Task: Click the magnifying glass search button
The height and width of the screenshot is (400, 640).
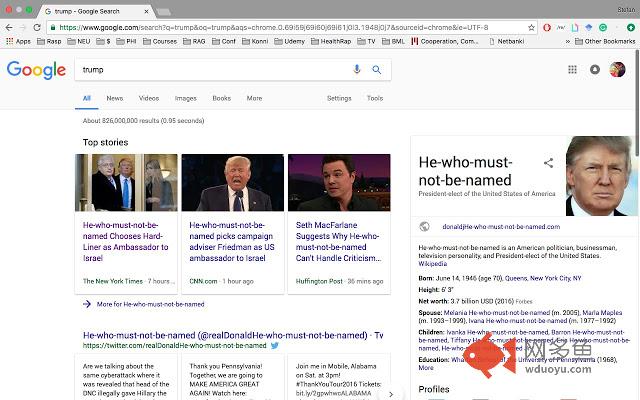Action: click(x=376, y=70)
